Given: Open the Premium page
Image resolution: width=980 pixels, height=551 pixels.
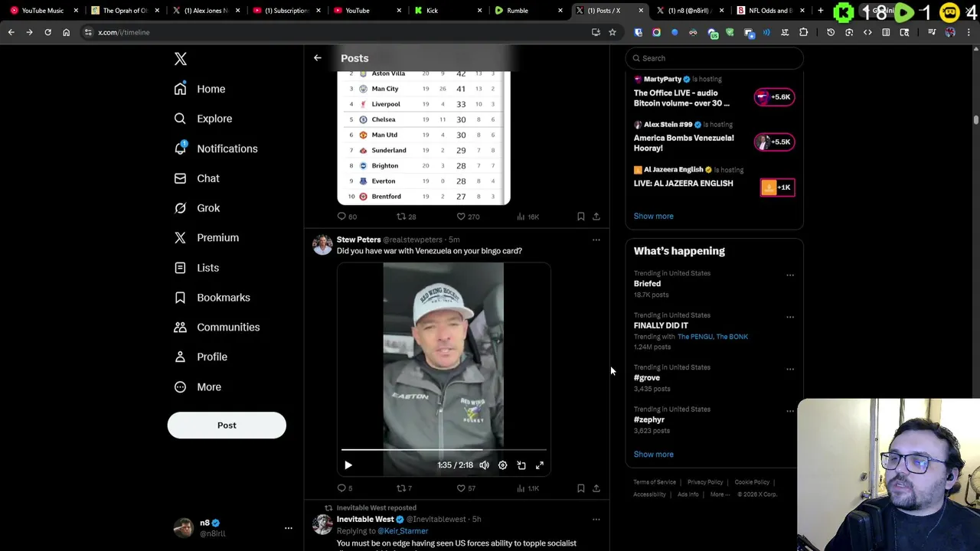Looking at the screenshot, I should click(207, 238).
